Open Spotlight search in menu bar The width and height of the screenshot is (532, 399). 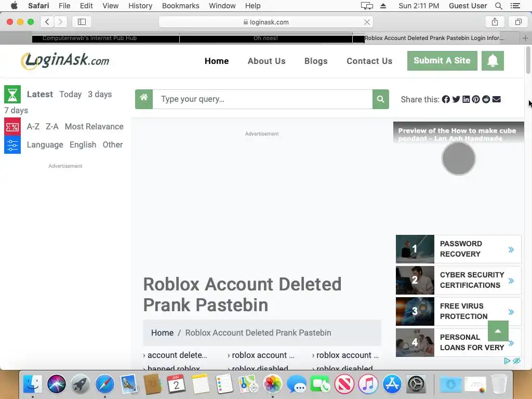click(498, 6)
